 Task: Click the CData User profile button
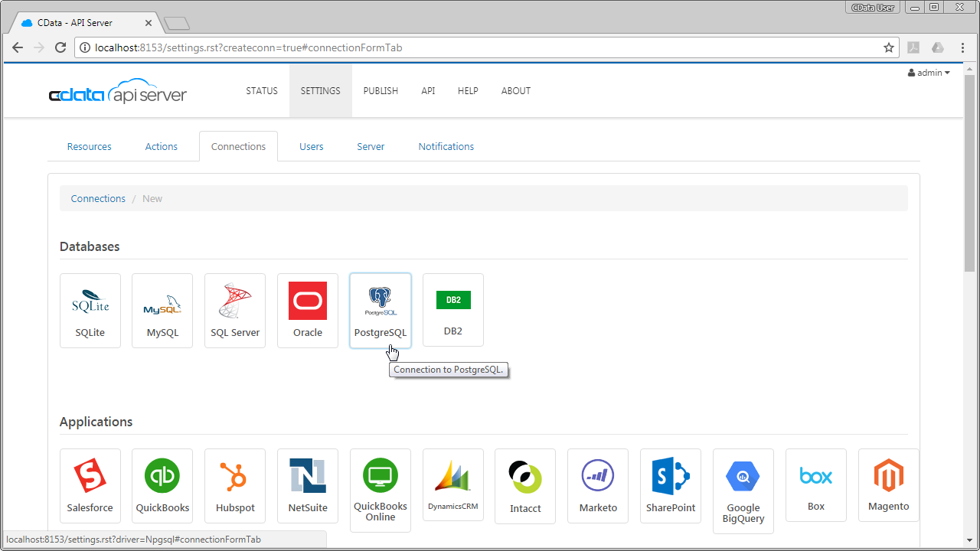coord(873,7)
